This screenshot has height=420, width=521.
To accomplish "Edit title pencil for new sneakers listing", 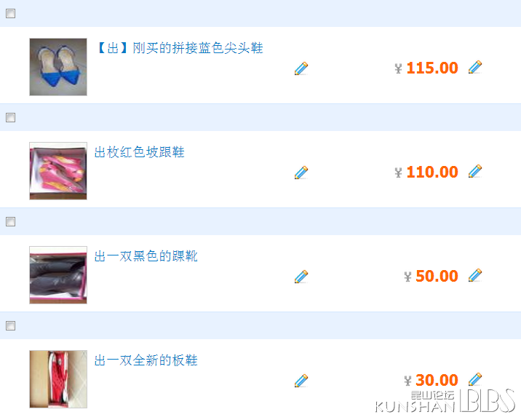I will tap(301, 381).
